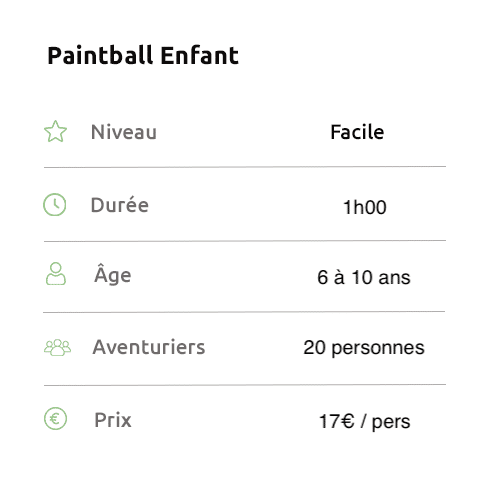Click the single person icon beside Âge
The height and width of the screenshot is (500, 500).
tap(56, 274)
